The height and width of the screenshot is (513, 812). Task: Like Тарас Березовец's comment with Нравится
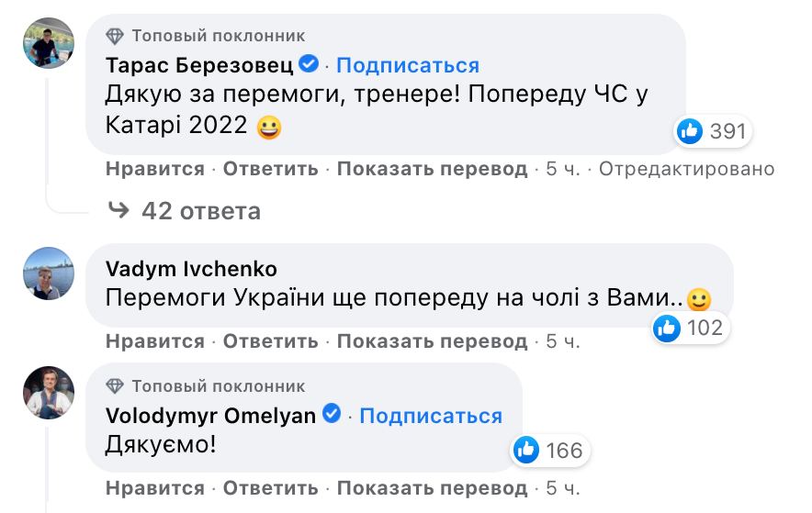click(x=155, y=169)
